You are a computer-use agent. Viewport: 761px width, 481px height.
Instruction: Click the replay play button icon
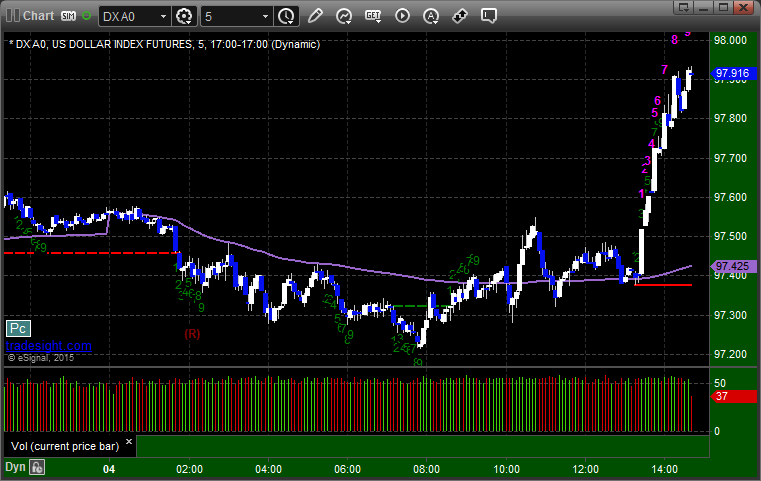(x=402, y=16)
